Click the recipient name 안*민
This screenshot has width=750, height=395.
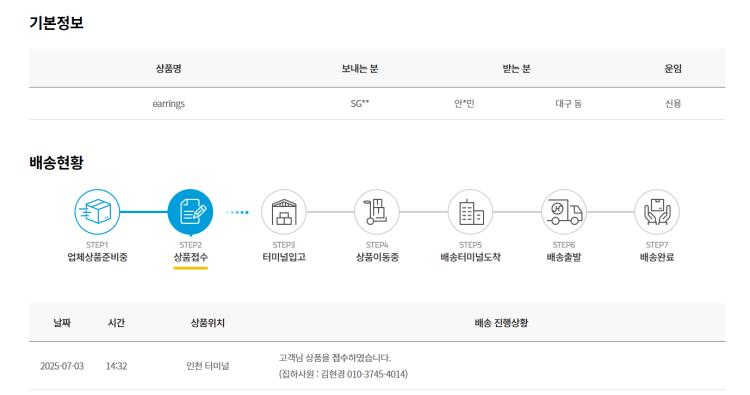464,104
